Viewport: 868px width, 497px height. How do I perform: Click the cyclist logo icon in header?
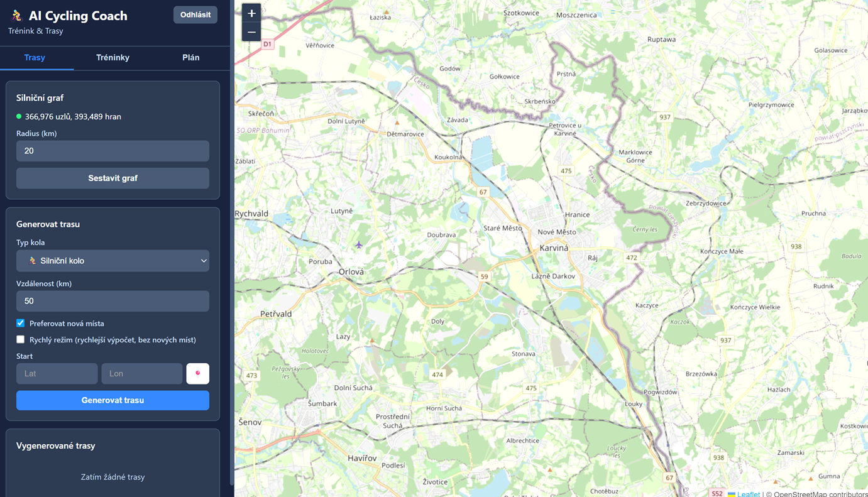[16, 16]
